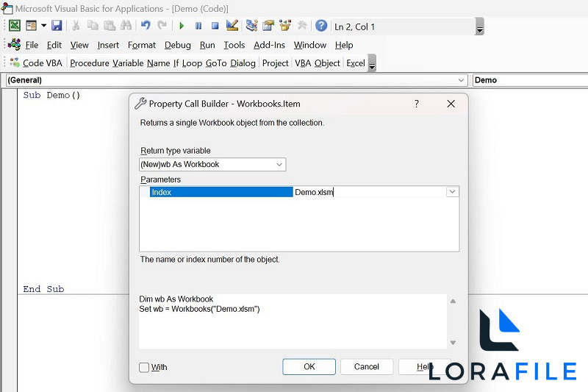Click the Copy icon in the toolbar
This screenshot has height=392, width=588.
coord(93,26)
